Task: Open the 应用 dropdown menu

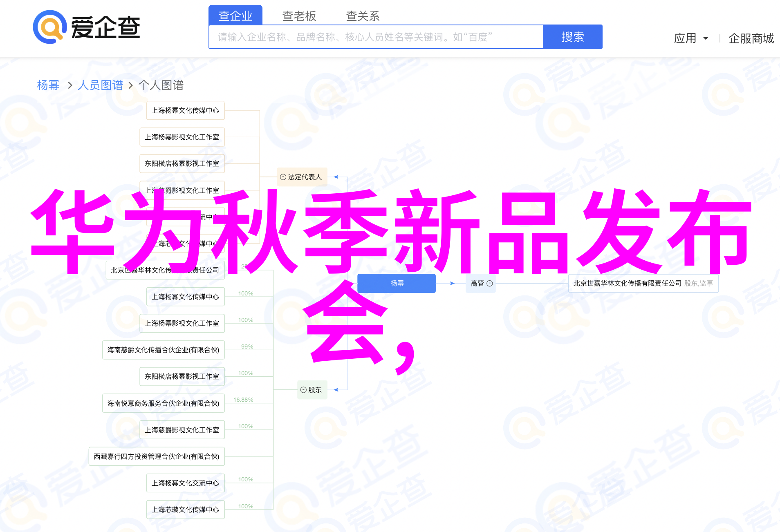Action: [x=691, y=38]
